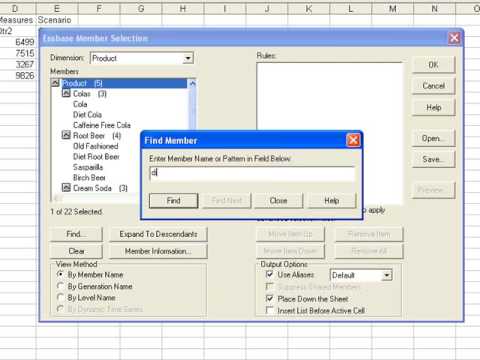This screenshot has width=480, height=360.
Task: Toggle Use Aliases checkbox
Action: 269,275
